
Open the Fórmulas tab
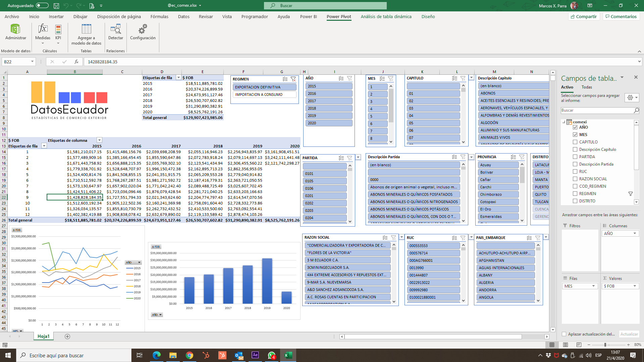tap(159, 17)
